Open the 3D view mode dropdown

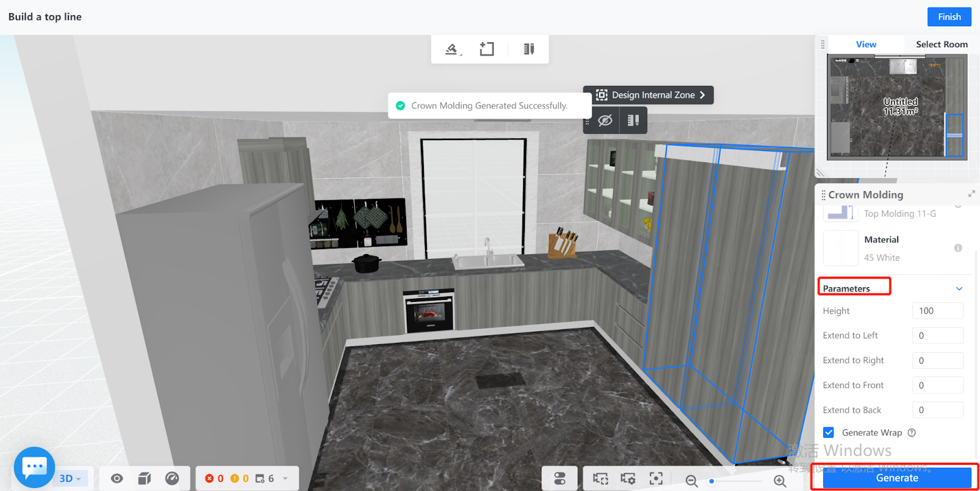(70, 478)
